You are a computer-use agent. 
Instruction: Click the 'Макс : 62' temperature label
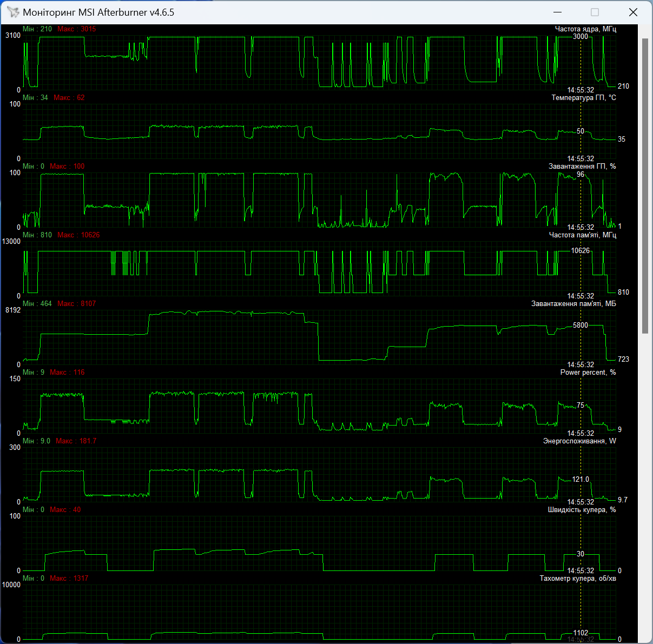click(x=69, y=98)
